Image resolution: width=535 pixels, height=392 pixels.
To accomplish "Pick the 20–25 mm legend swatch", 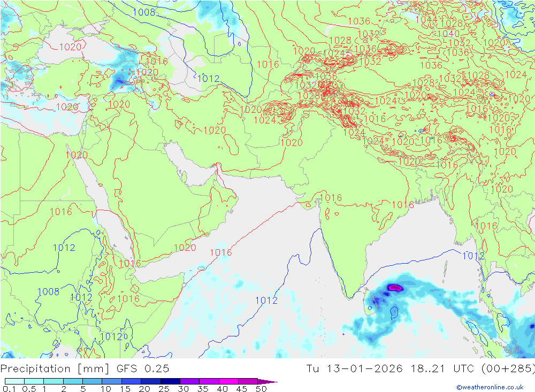I will click(150, 381).
